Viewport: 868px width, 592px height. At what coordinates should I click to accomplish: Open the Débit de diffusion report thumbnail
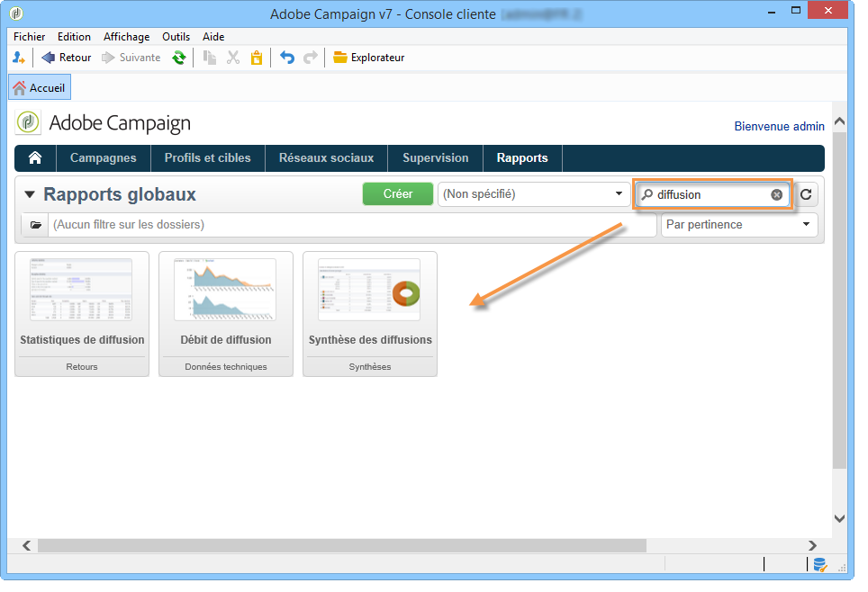click(225, 290)
